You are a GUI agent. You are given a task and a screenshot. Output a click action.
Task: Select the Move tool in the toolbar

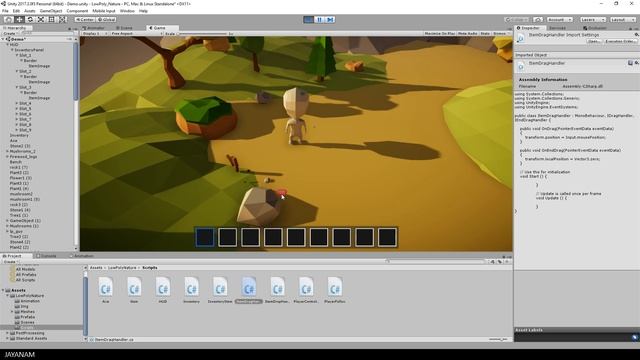point(19,19)
